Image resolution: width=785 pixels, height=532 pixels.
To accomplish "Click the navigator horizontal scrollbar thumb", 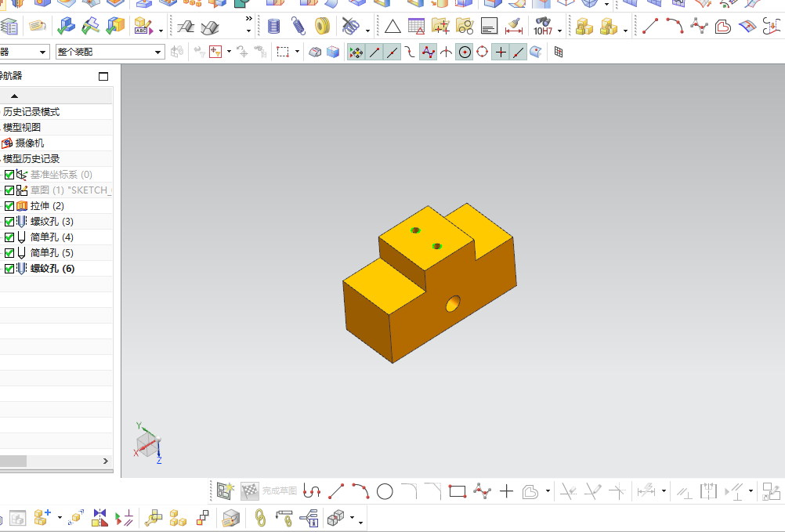I will click(x=13, y=461).
